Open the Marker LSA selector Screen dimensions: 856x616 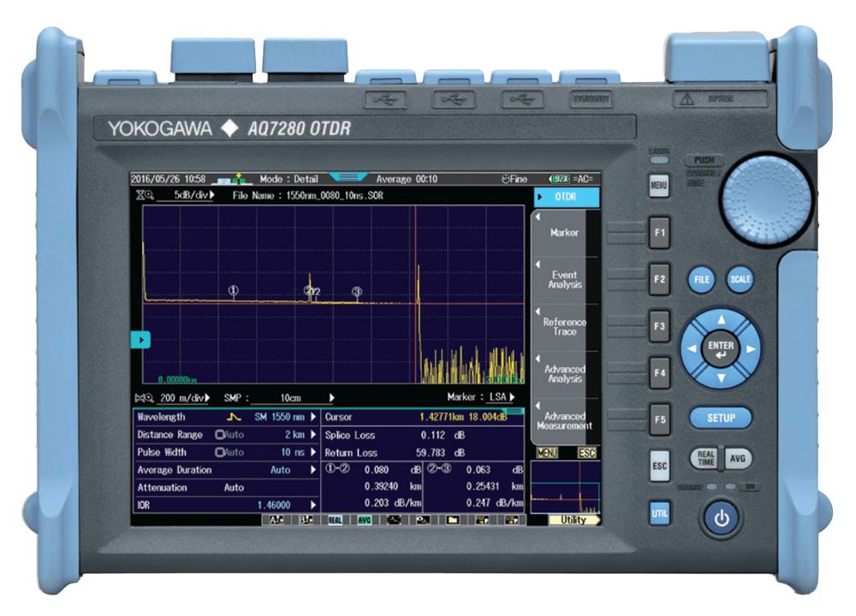[x=498, y=398]
